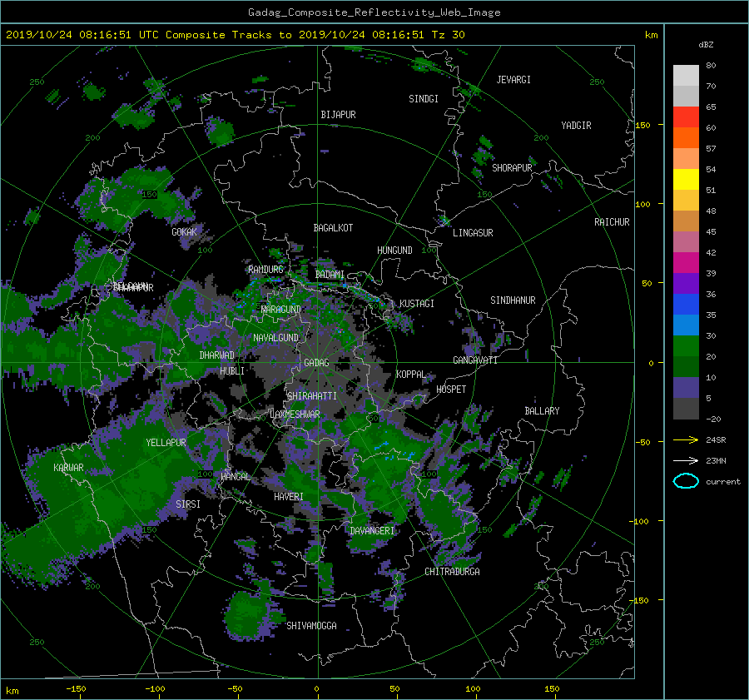Click the km unit label at bottom left
This screenshot has width=749, height=700.
point(12,691)
